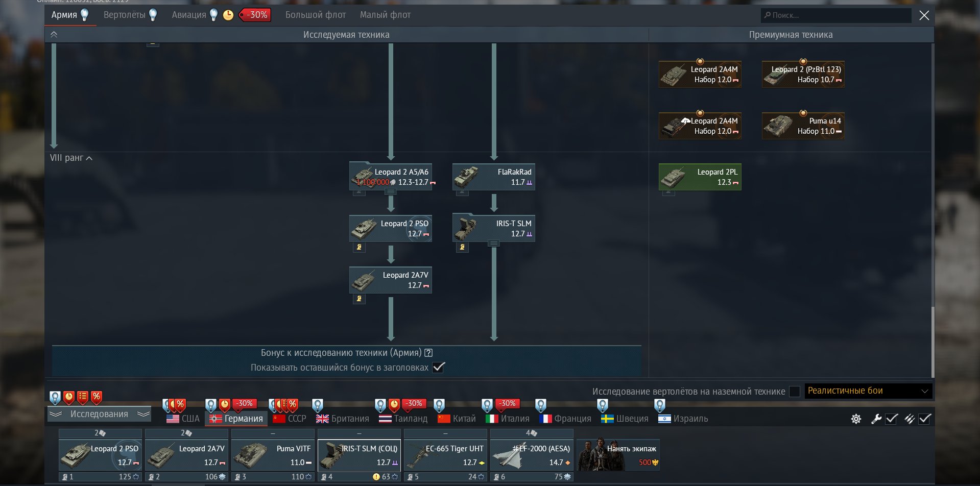Viewport: 980px width, 486px height.
Task: Toggle the auto-repair checkbox beside the wrench
Action: [x=892, y=419]
